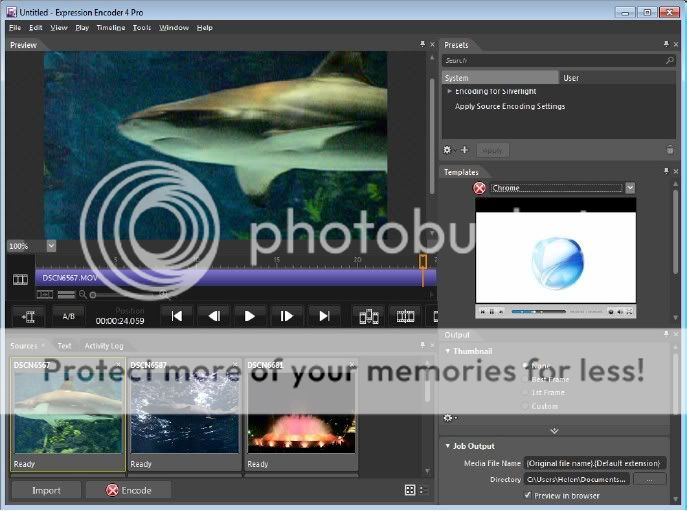Jump to next marker or end
The height and width of the screenshot is (511, 687).
(324, 316)
